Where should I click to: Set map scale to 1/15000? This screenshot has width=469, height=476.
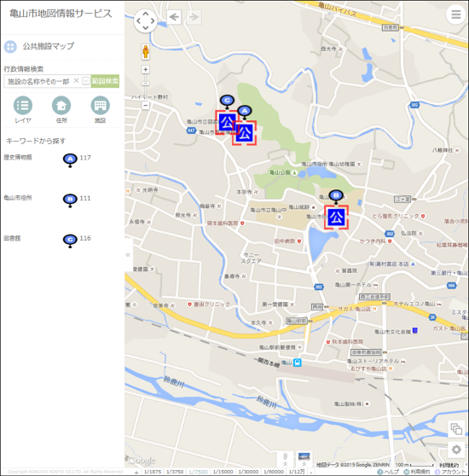(223, 472)
